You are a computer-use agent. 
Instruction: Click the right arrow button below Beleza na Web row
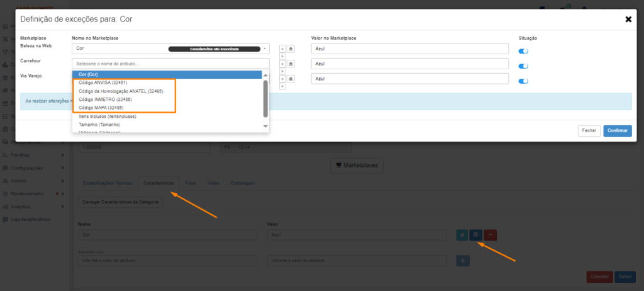pyautogui.click(x=282, y=56)
